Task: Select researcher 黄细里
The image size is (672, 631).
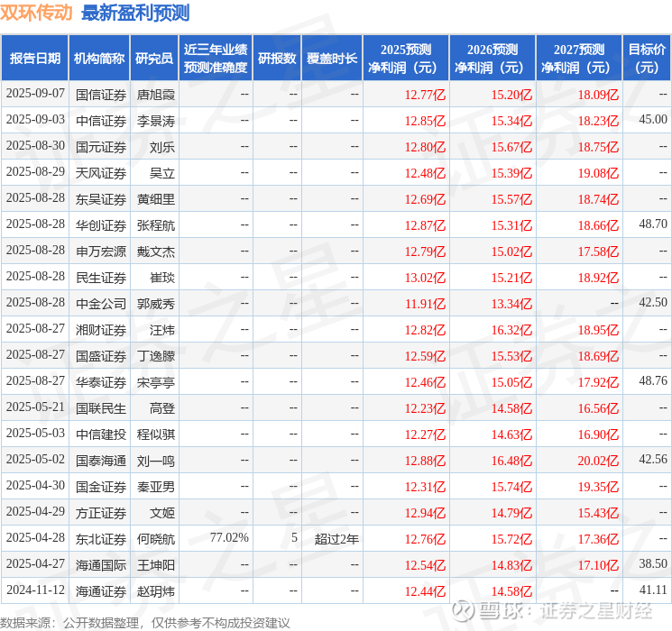Action: pos(155,199)
